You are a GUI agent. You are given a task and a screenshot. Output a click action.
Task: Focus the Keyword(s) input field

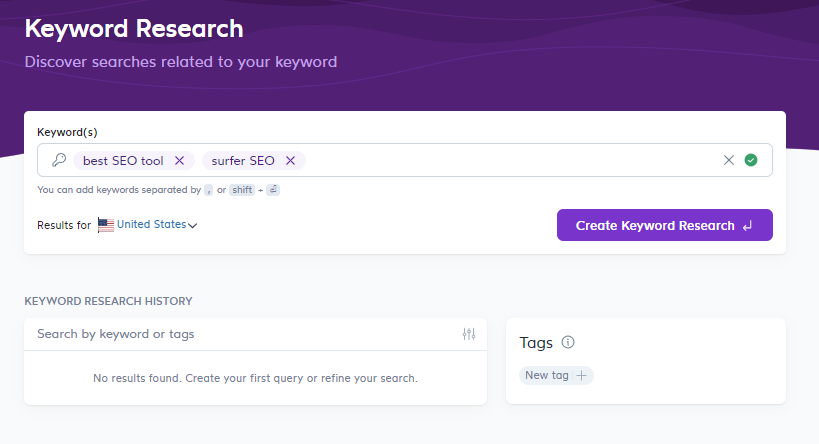pyautogui.click(x=405, y=160)
